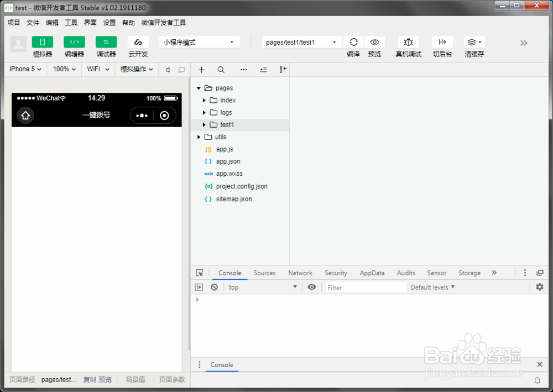Add new file with plus icon

point(201,70)
